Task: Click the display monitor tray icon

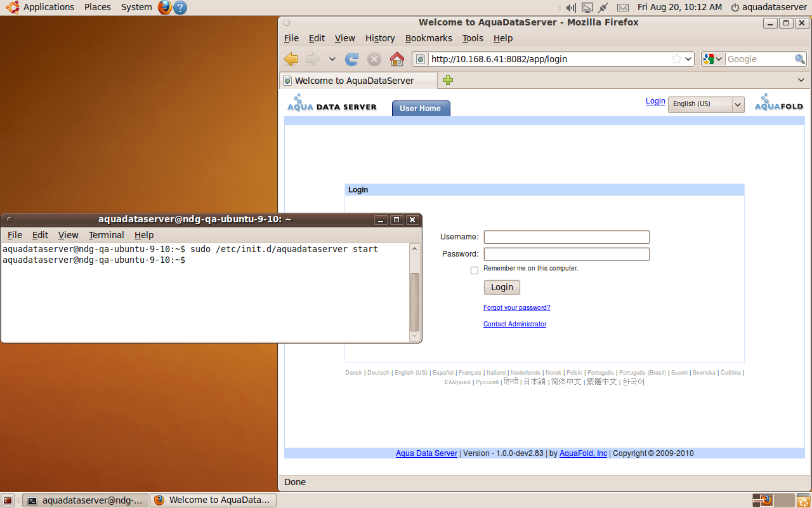Action: [x=587, y=7]
